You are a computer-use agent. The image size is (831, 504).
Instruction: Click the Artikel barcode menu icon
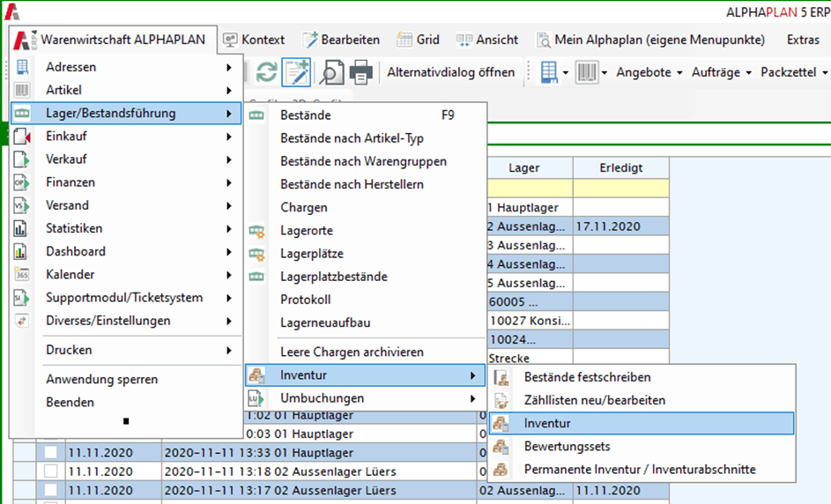[x=22, y=90]
